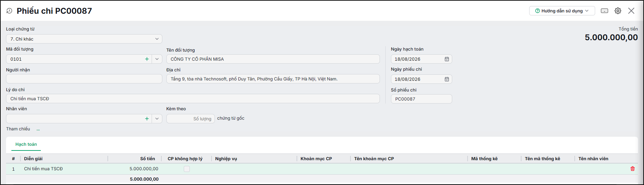Click Địa chỉ input field
644x185 pixels.
point(273,79)
